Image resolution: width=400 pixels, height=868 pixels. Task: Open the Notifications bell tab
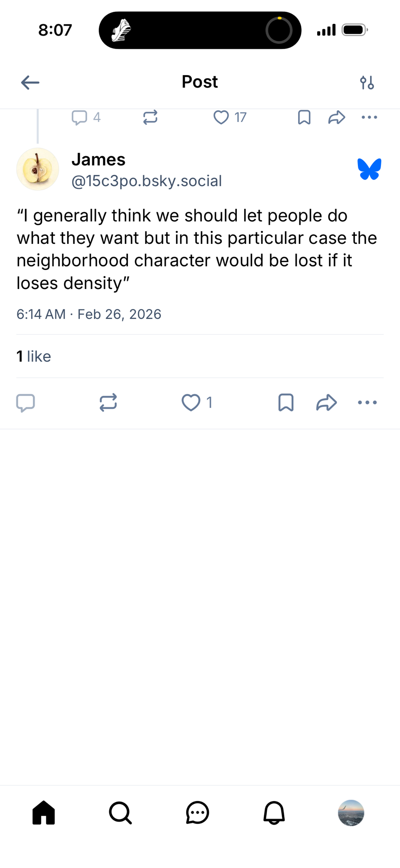[x=274, y=812]
